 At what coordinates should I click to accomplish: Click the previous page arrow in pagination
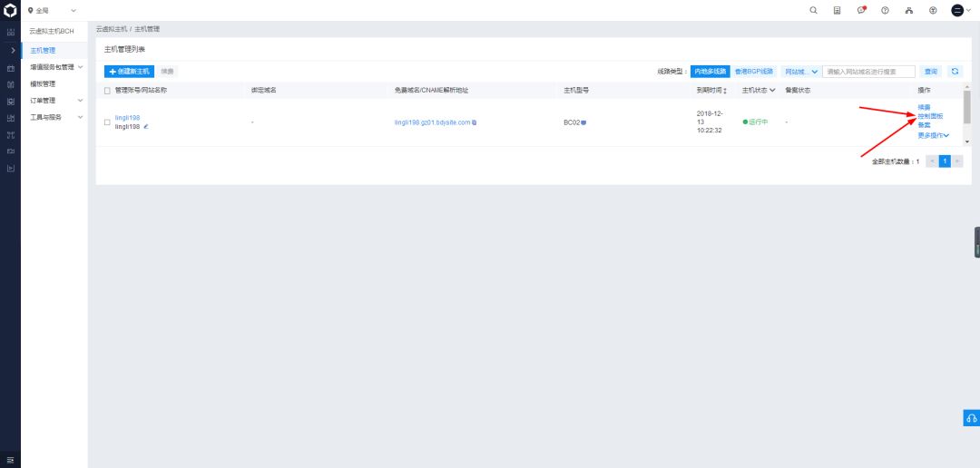[x=931, y=161]
